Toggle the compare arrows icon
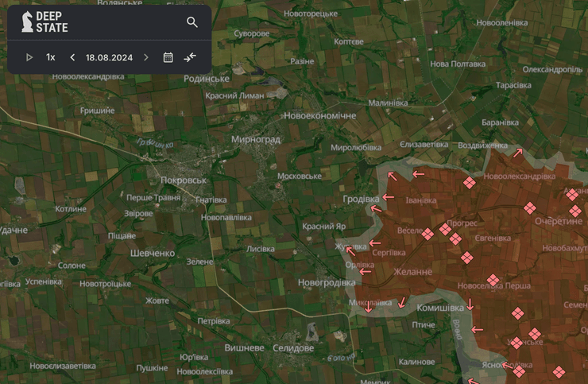This screenshot has height=384, width=588. pyautogui.click(x=190, y=57)
